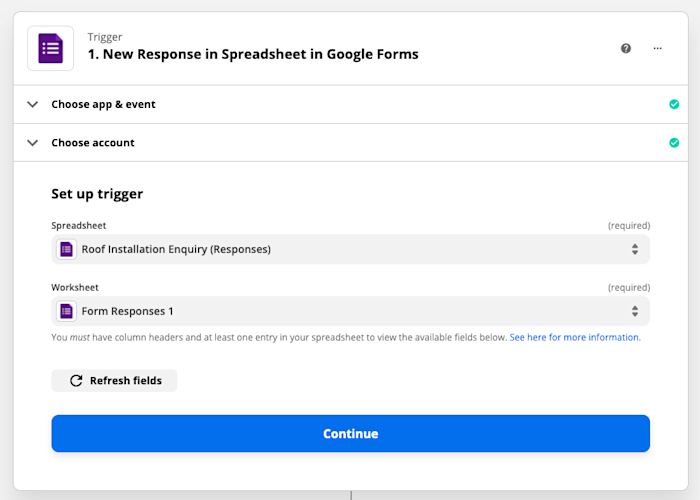
Task: Click the column headers help text
Action: point(279,338)
